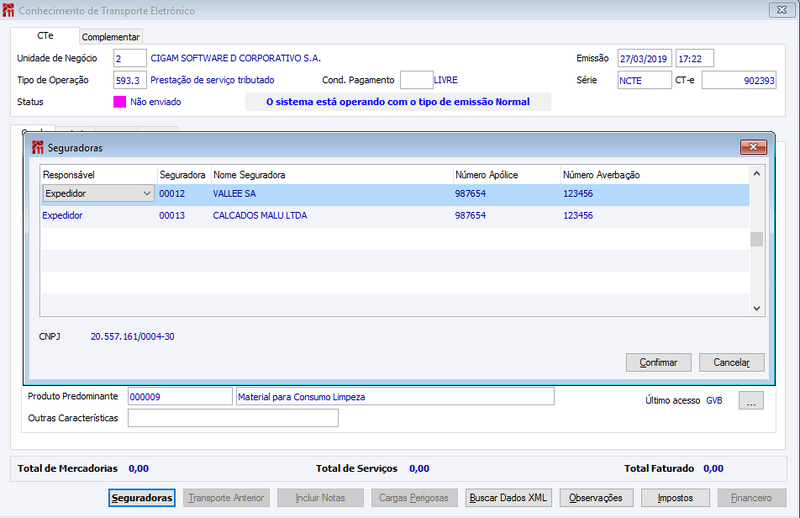Click the ellipsis button next to Último acesso
This screenshot has height=518, width=800.
(x=751, y=401)
